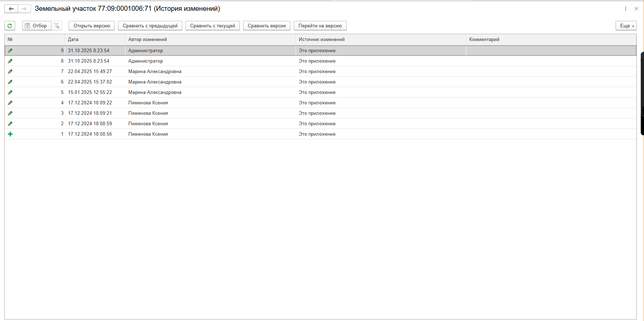Image resolution: width=644 pixels, height=321 pixels.
Task: Open the three-dot window menu
Action: coord(626,9)
